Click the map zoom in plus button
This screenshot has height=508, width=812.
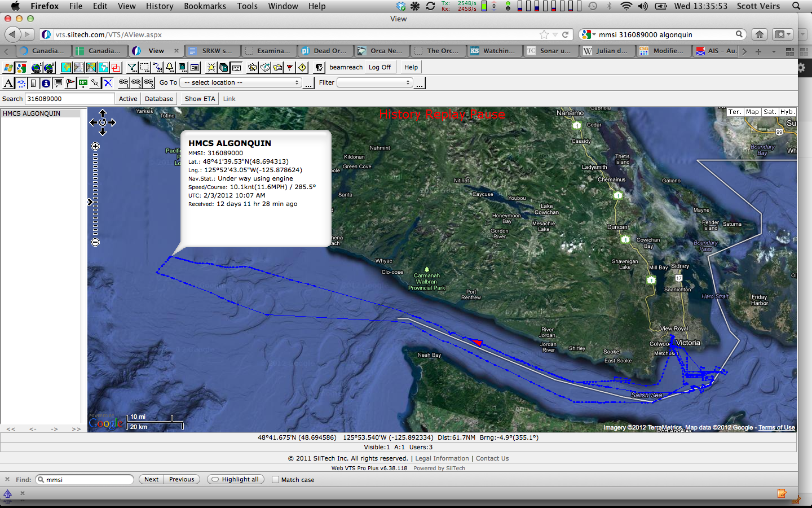pos(95,146)
